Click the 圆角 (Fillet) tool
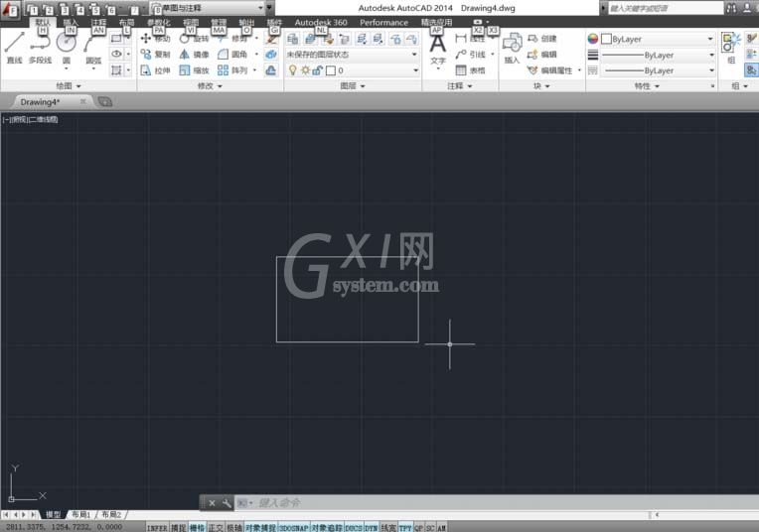Screen dimensions: 759x532 pos(232,55)
